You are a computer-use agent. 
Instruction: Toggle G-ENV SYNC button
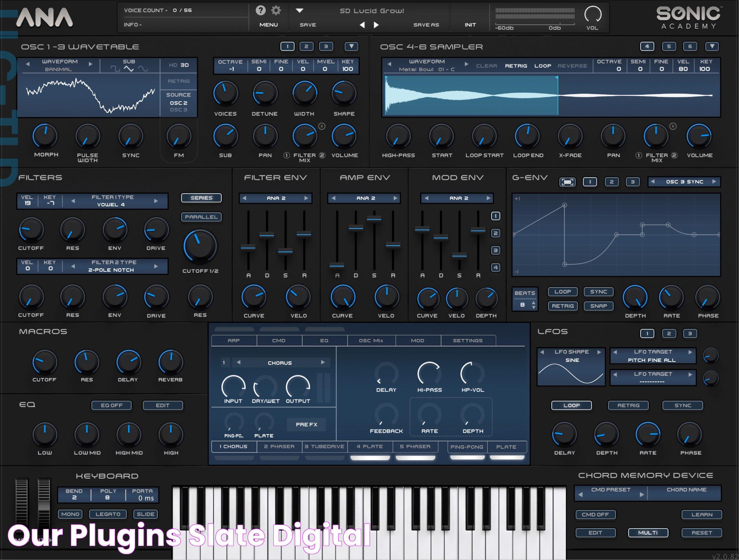[x=598, y=291]
